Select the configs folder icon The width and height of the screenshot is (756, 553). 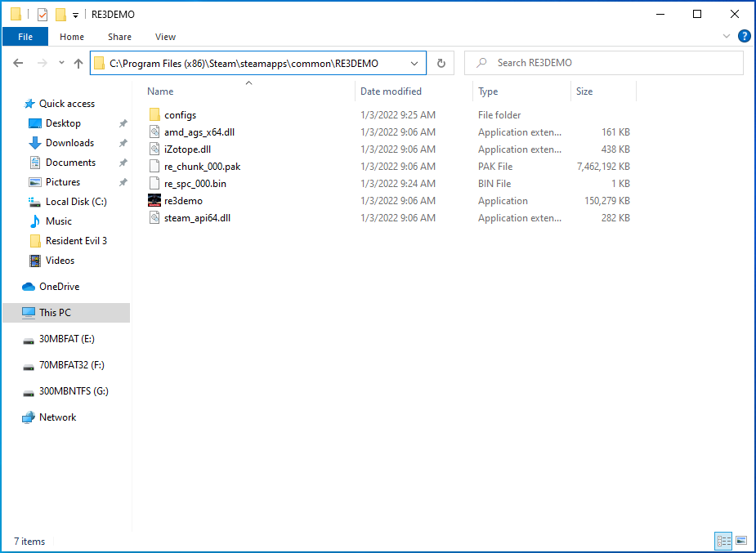154,114
